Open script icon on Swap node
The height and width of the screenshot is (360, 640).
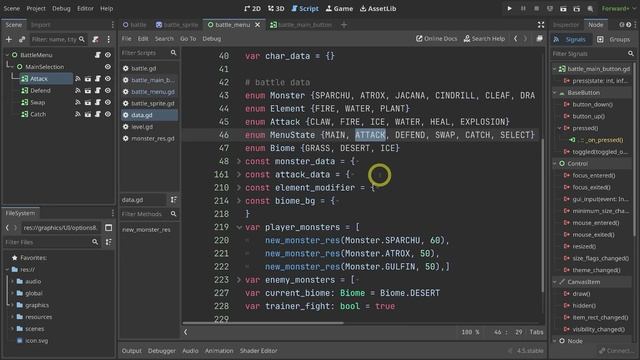coord(98,102)
